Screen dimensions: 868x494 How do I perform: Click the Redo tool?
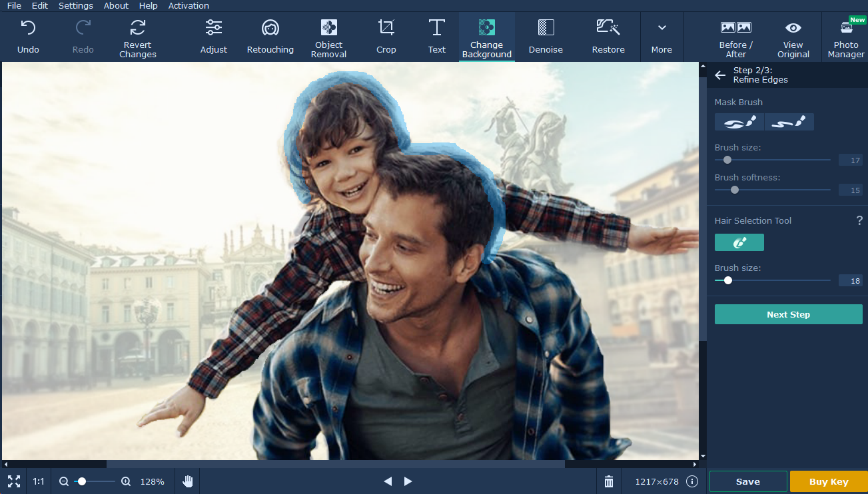point(83,37)
